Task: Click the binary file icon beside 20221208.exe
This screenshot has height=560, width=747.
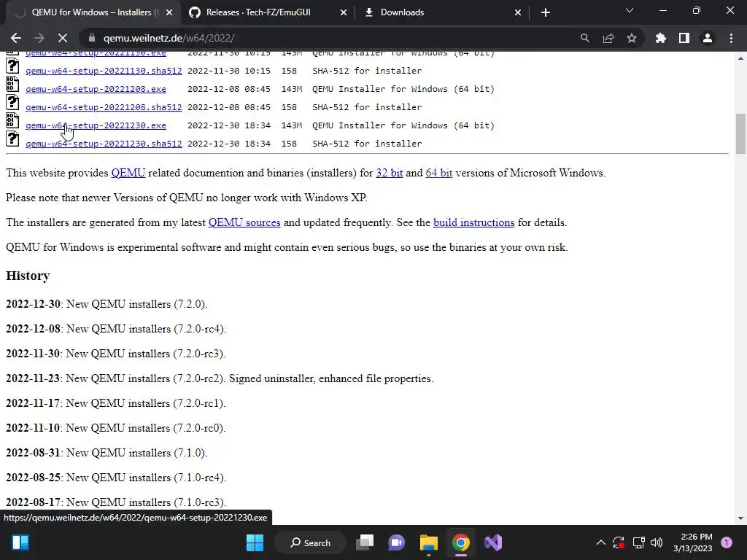Action: [12, 84]
